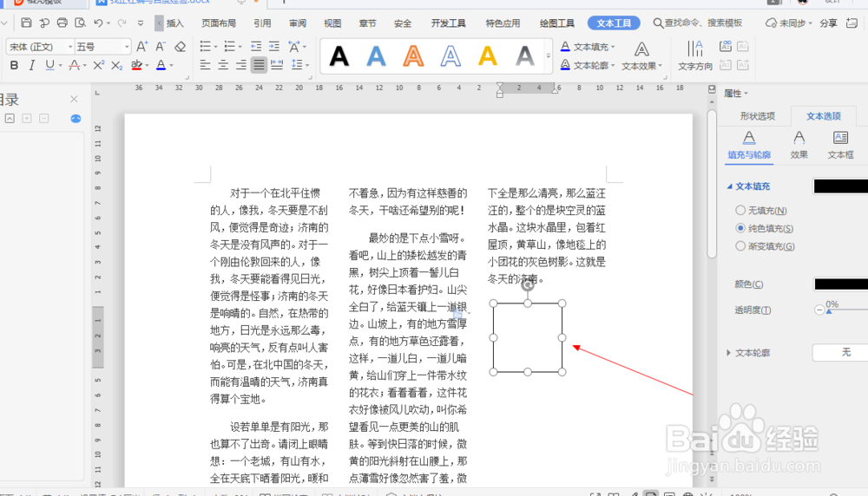Click the text box rotation handle

coord(528,284)
